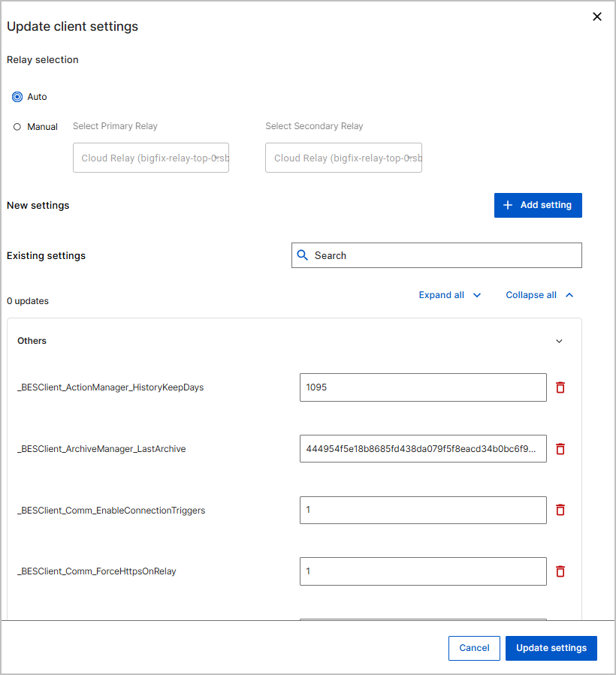Click the Add setting button
Viewport: 616px width, 675px height.
coord(538,205)
